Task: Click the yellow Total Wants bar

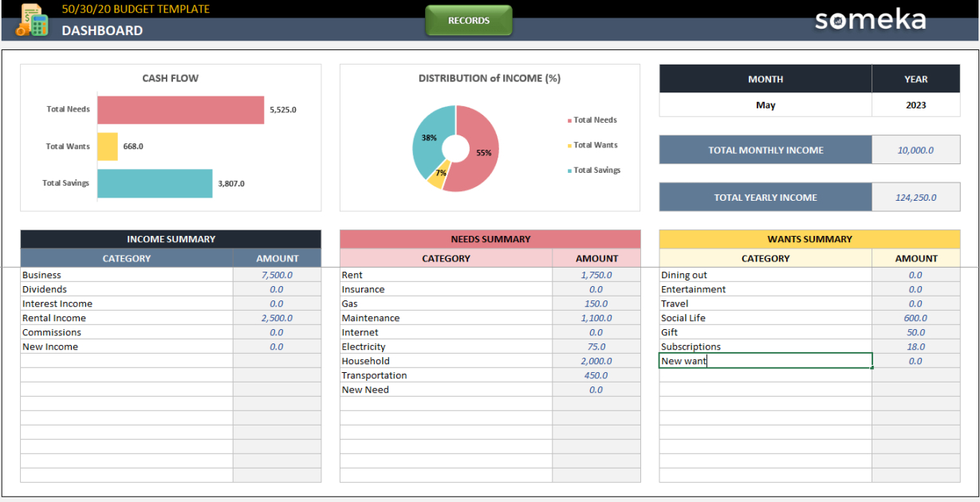Action: pos(108,147)
